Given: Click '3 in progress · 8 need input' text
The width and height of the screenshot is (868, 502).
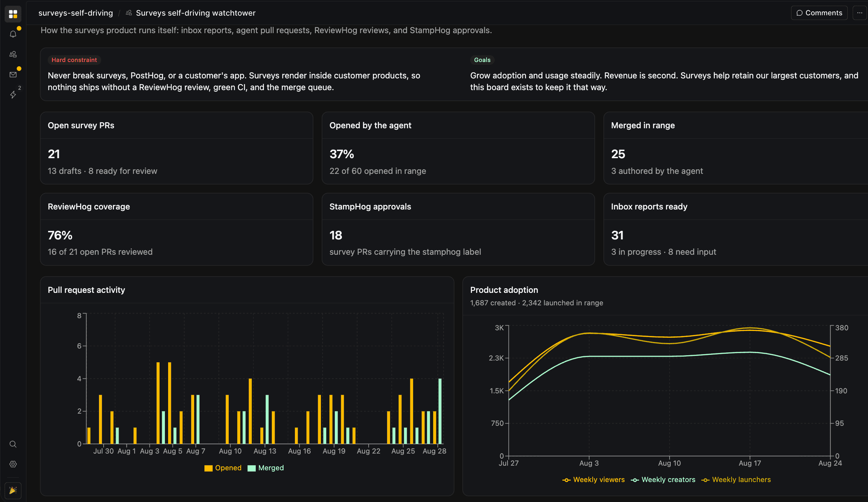Looking at the screenshot, I should 663,252.
